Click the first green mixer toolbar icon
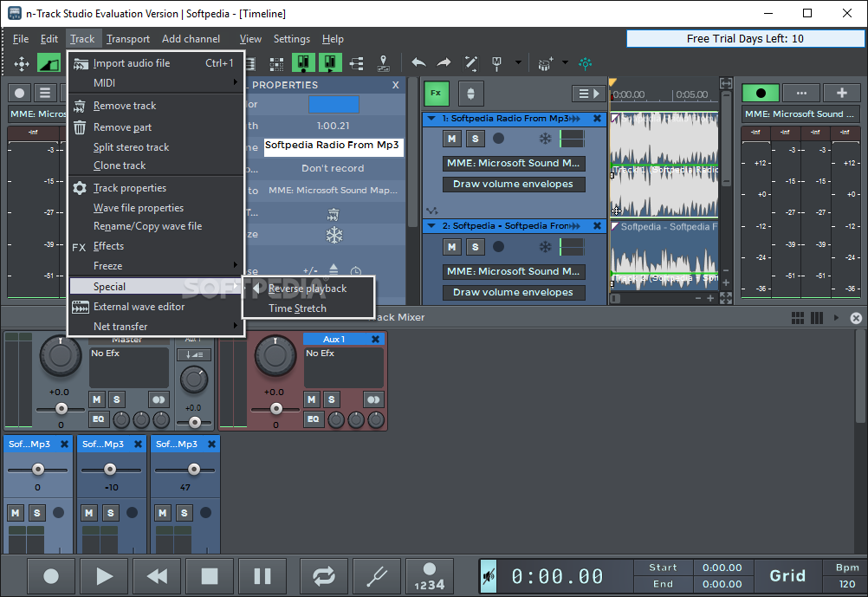 coord(303,63)
